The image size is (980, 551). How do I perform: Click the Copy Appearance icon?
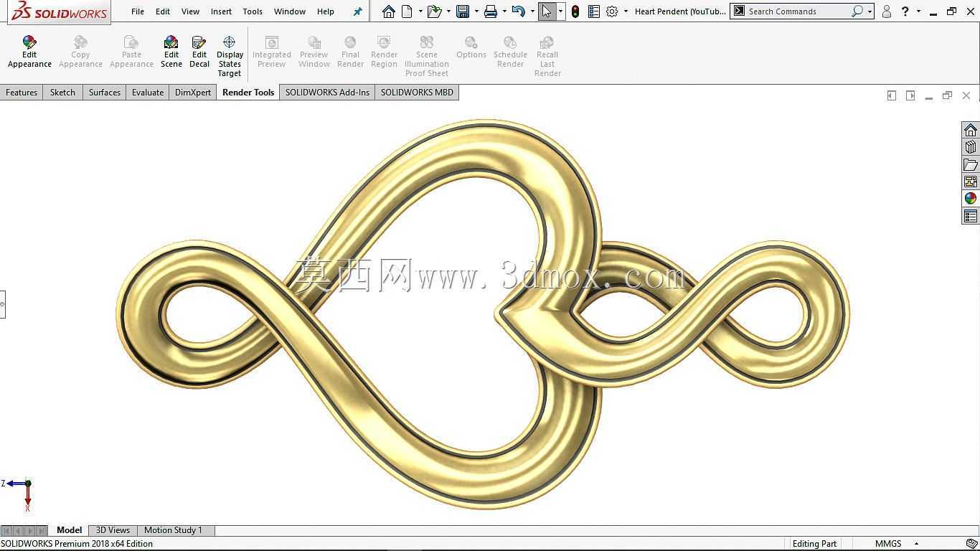click(x=80, y=43)
